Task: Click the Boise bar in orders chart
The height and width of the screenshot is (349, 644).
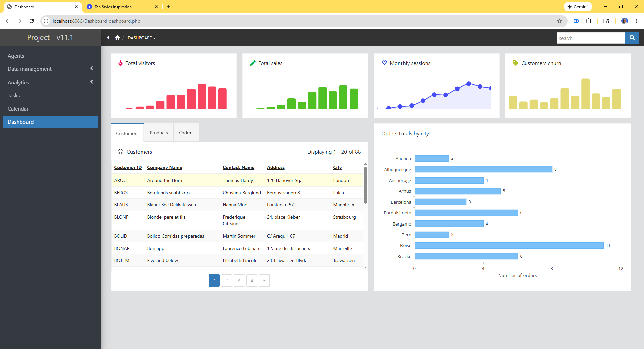Action: tap(509, 246)
